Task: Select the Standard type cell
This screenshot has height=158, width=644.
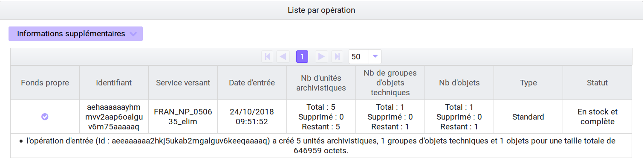Action: coord(528,117)
